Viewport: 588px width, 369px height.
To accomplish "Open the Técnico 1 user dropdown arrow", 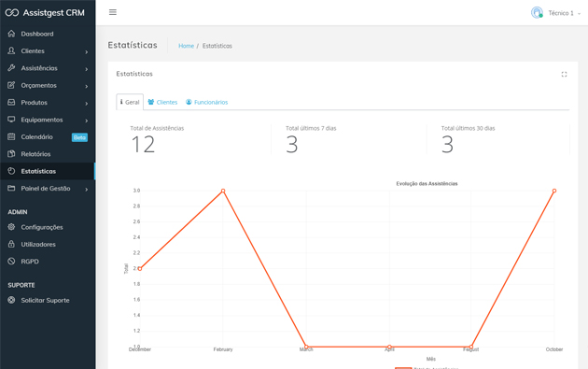I will coord(579,13).
